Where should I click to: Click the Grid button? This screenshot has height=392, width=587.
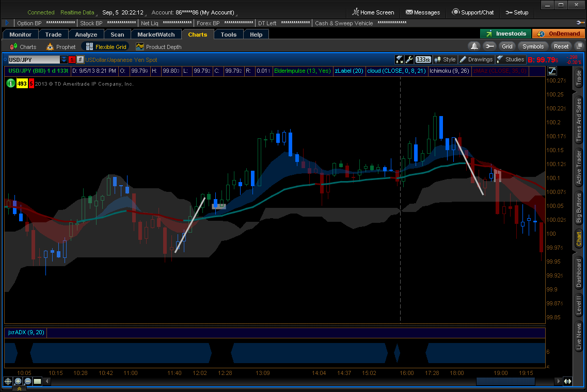click(x=507, y=46)
